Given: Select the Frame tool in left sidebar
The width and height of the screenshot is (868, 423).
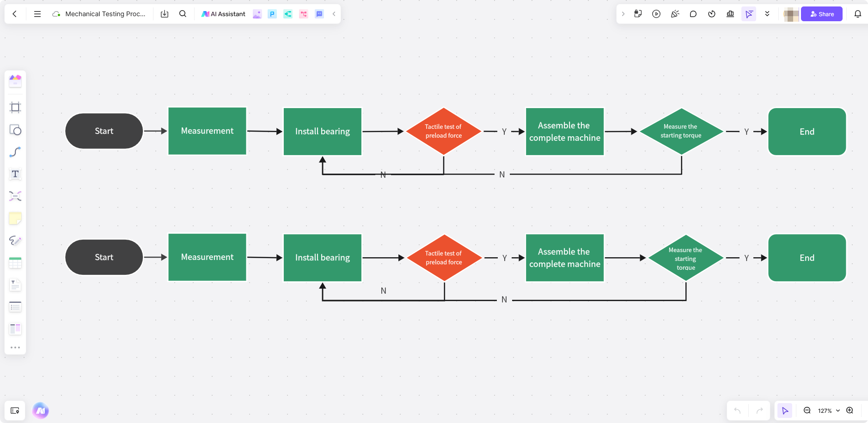Looking at the screenshot, I should pyautogui.click(x=15, y=108).
